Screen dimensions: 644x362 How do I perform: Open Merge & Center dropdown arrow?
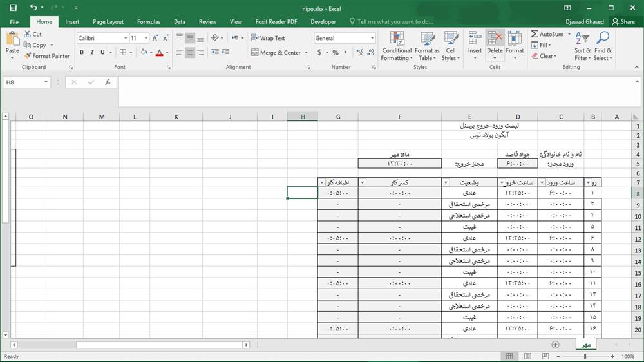[306, 53]
